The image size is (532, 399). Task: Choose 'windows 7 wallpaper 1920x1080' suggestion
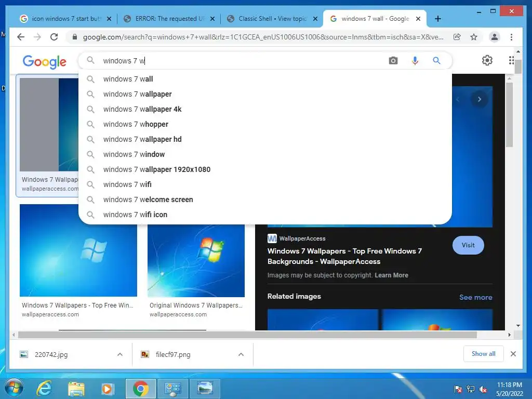click(265, 169)
